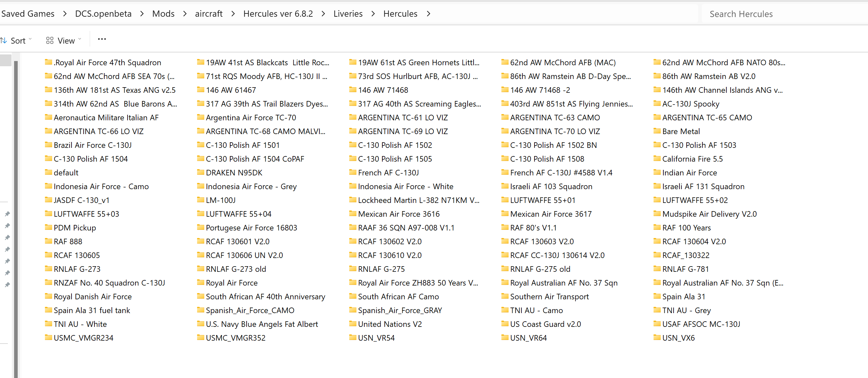This screenshot has height=378, width=868.
Task: Click the three-dots See more button
Action: [x=102, y=39]
